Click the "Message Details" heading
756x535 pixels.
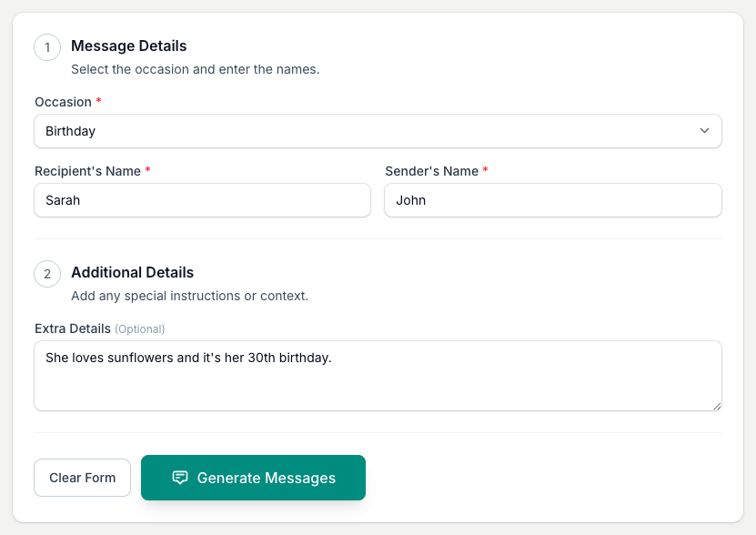pos(129,45)
